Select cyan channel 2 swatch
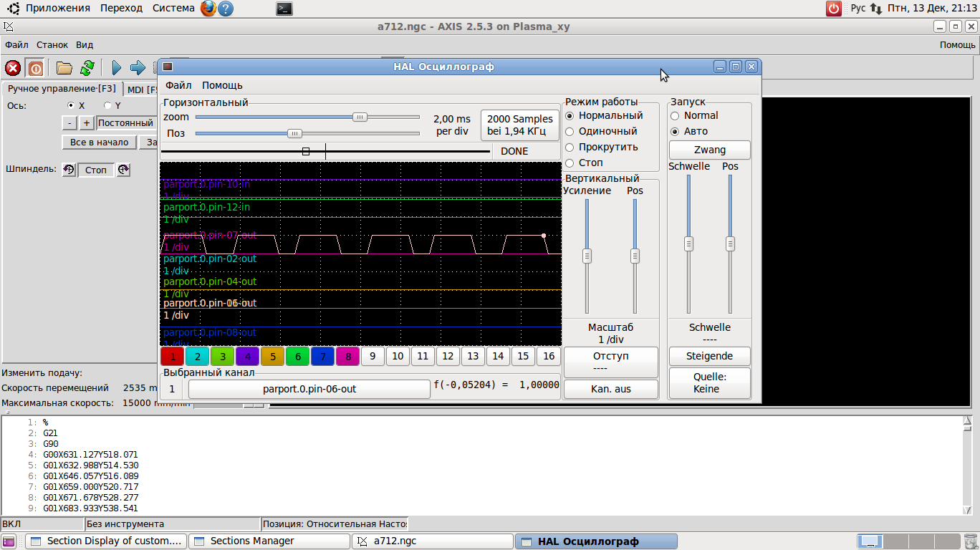Viewport: 980px width, 550px height. [x=197, y=356]
